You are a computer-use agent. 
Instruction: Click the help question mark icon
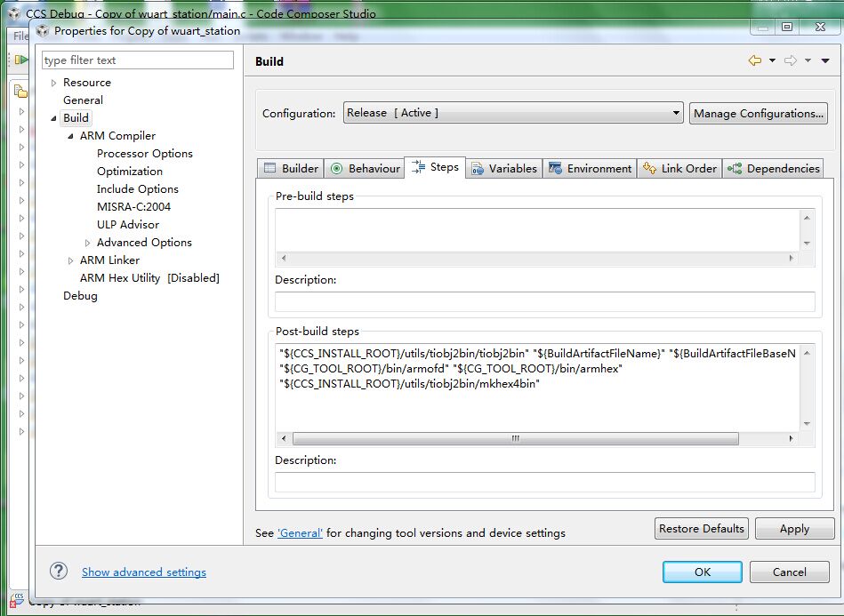[x=59, y=571]
